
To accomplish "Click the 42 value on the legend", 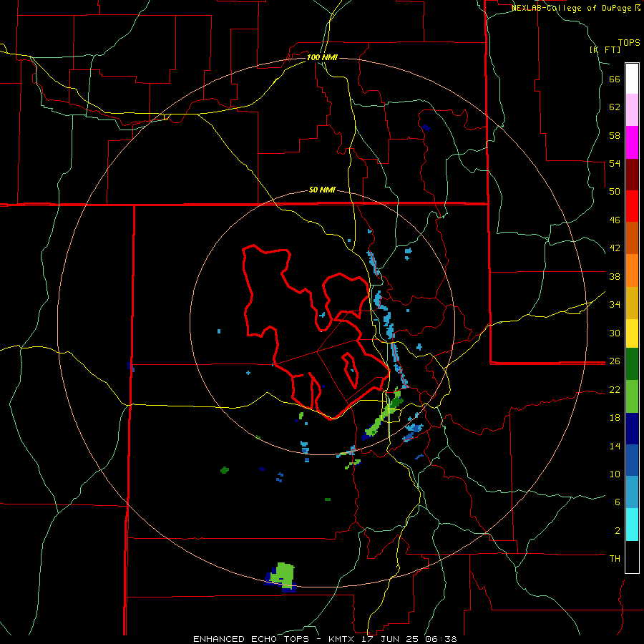I will (x=615, y=248).
